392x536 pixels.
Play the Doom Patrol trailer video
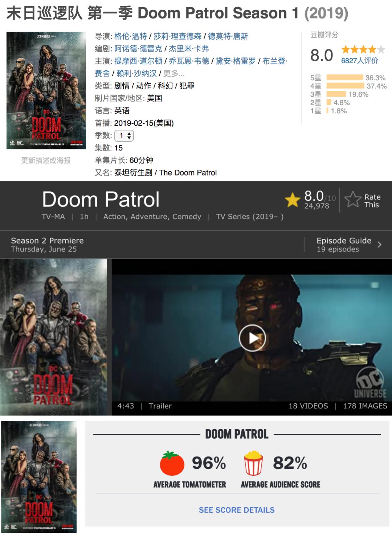252,338
